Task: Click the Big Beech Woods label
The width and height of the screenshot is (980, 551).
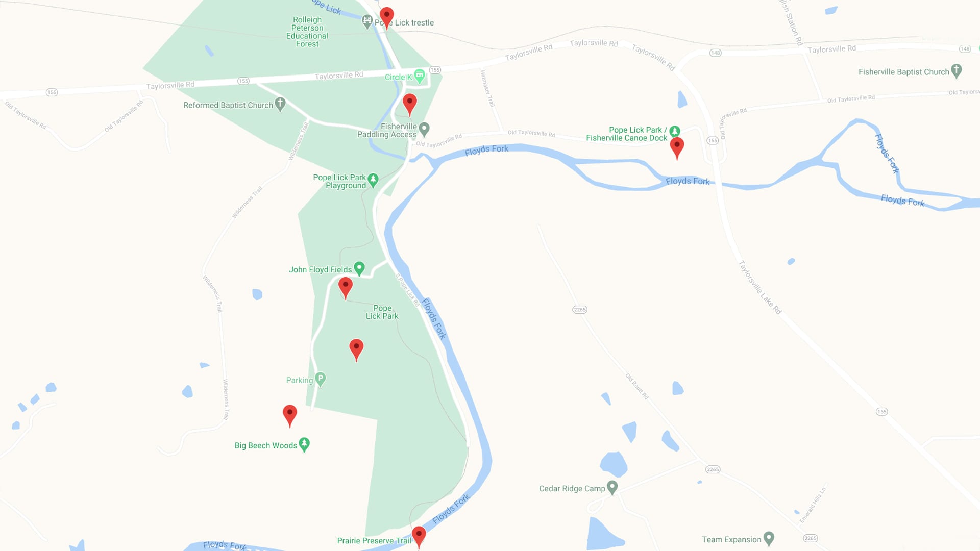Action: [x=266, y=445]
